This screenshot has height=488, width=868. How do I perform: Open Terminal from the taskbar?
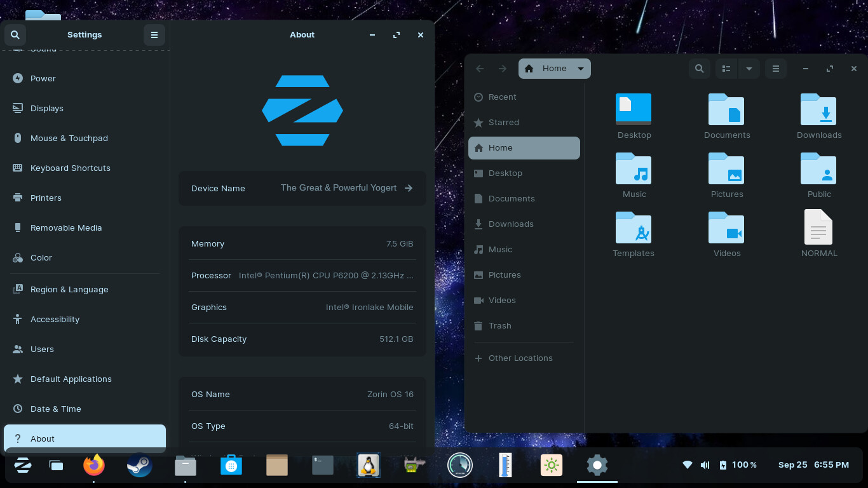coord(323,465)
